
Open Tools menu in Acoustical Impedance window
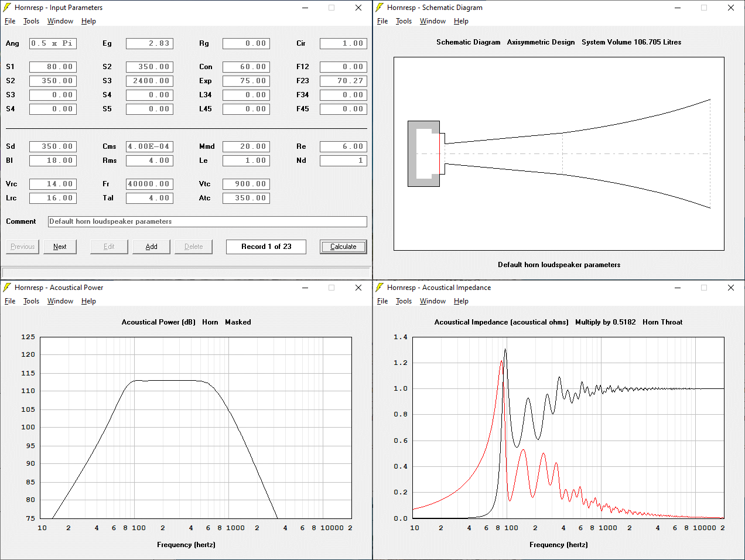click(404, 301)
